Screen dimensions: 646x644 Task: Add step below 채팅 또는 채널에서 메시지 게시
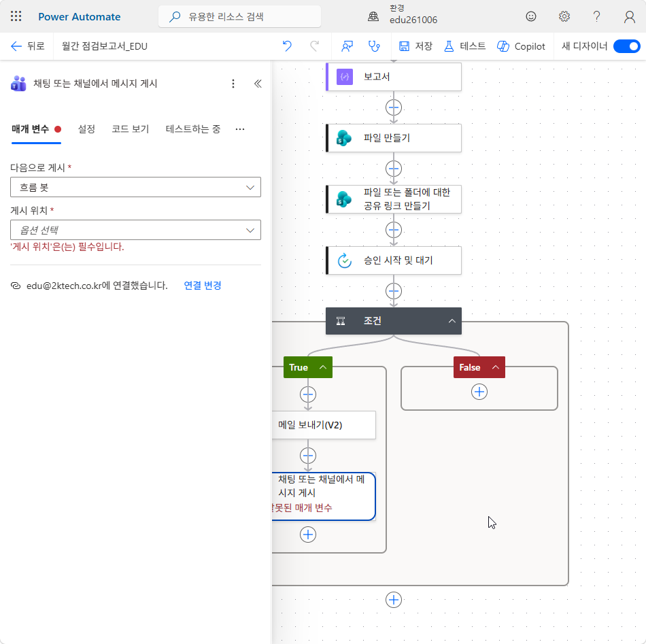pyautogui.click(x=308, y=535)
